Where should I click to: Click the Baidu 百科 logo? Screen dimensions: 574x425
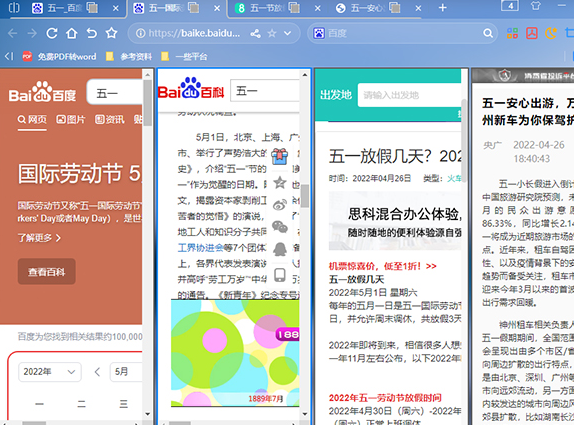click(x=191, y=89)
